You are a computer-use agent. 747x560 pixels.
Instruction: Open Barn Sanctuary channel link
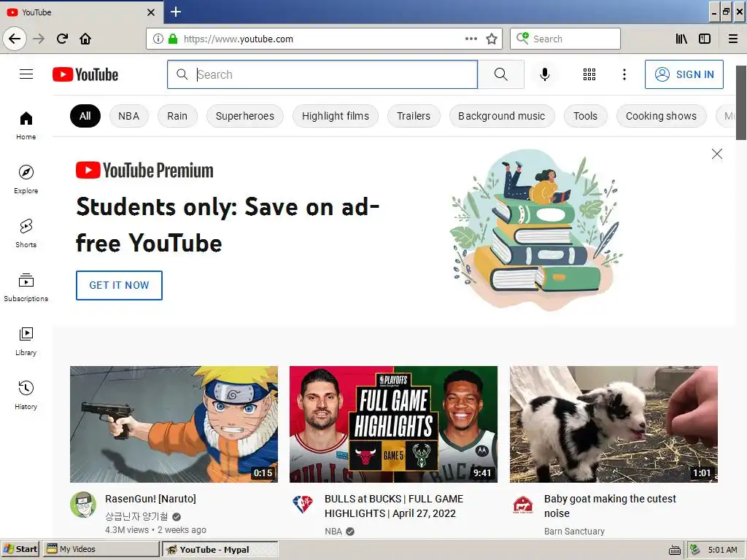(x=574, y=532)
